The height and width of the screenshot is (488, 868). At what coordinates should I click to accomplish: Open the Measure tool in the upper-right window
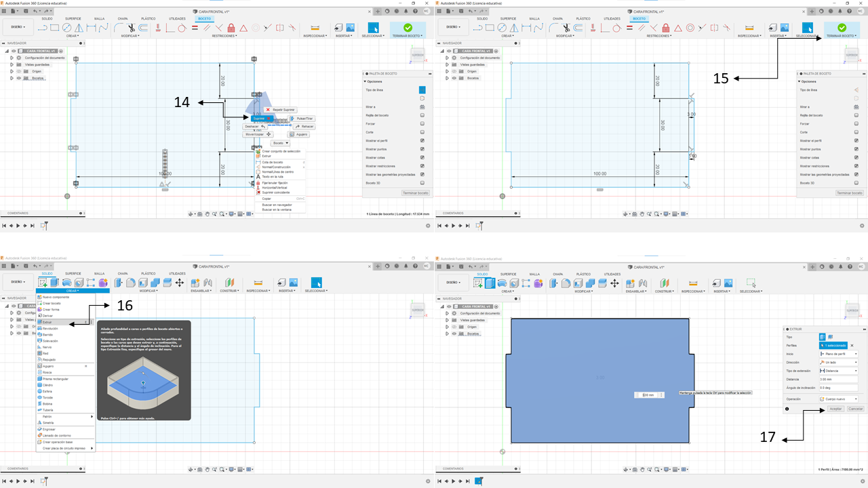(749, 28)
